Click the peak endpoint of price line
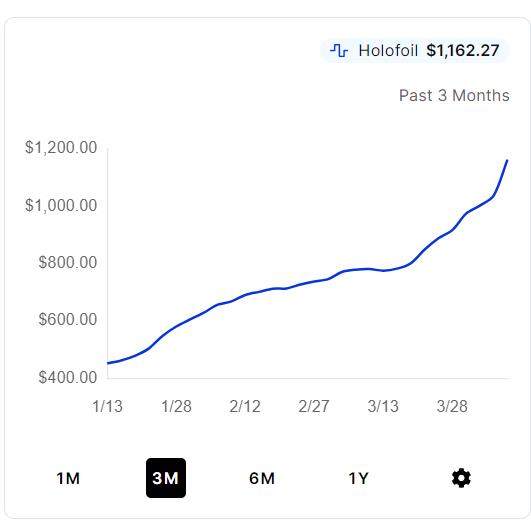This screenshot has width=531, height=529. [x=507, y=160]
